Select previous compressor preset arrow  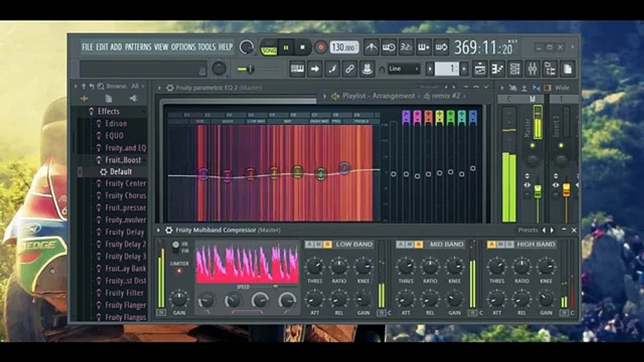point(543,230)
